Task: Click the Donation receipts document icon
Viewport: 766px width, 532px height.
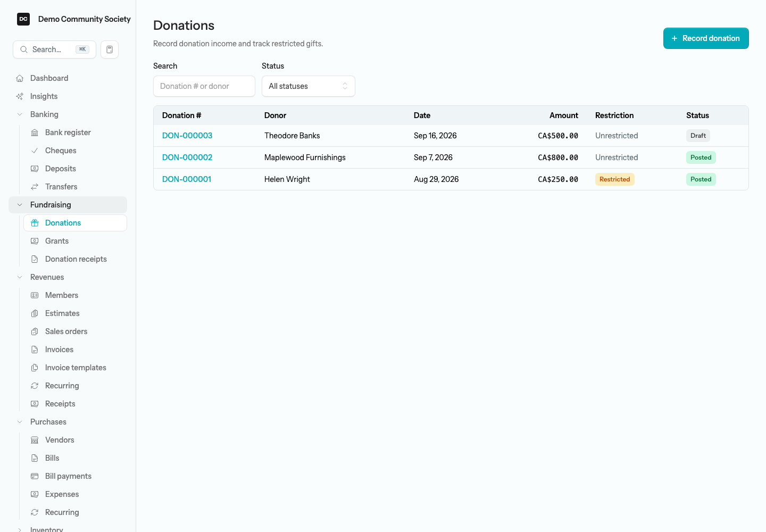Action: 35,259
